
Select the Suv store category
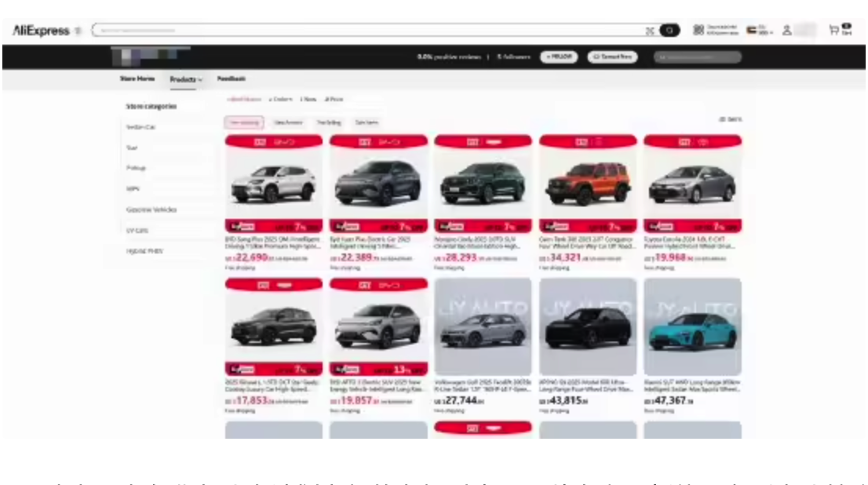point(132,148)
